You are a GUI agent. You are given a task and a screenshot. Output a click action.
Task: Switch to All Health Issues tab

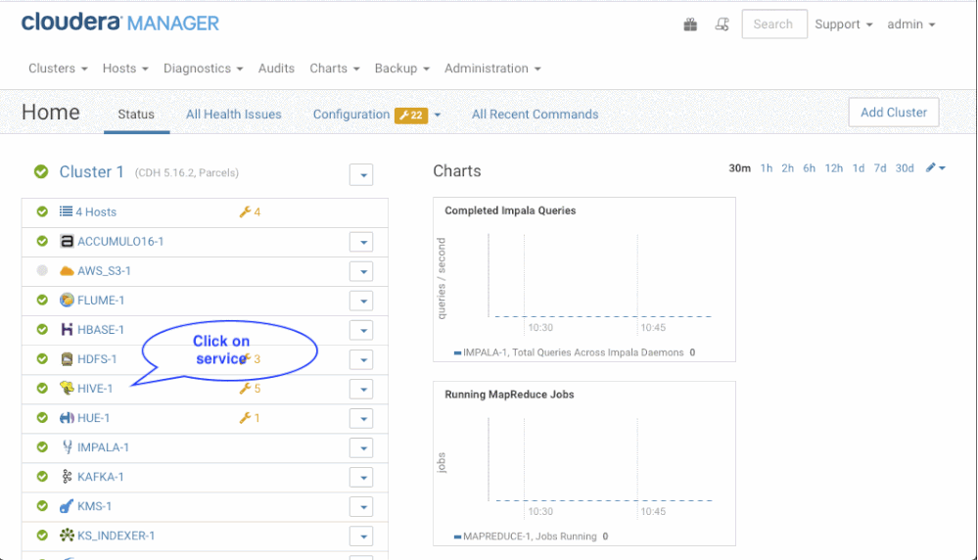click(234, 115)
